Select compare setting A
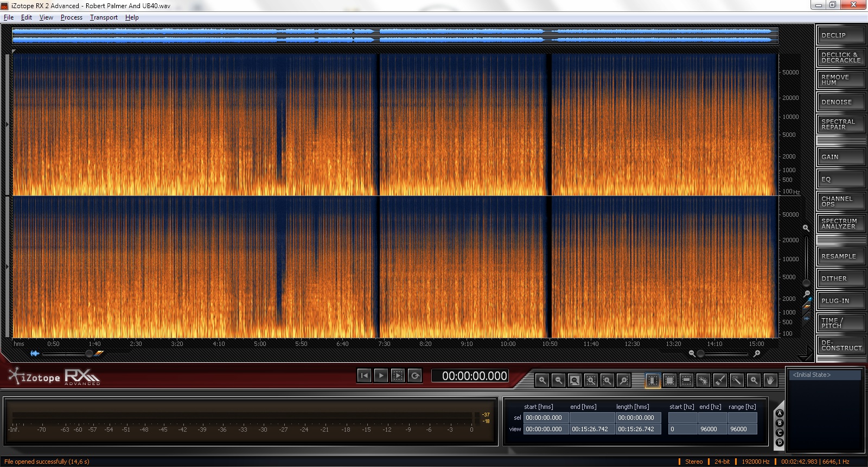 pyautogui.click(x=780, y=414)
